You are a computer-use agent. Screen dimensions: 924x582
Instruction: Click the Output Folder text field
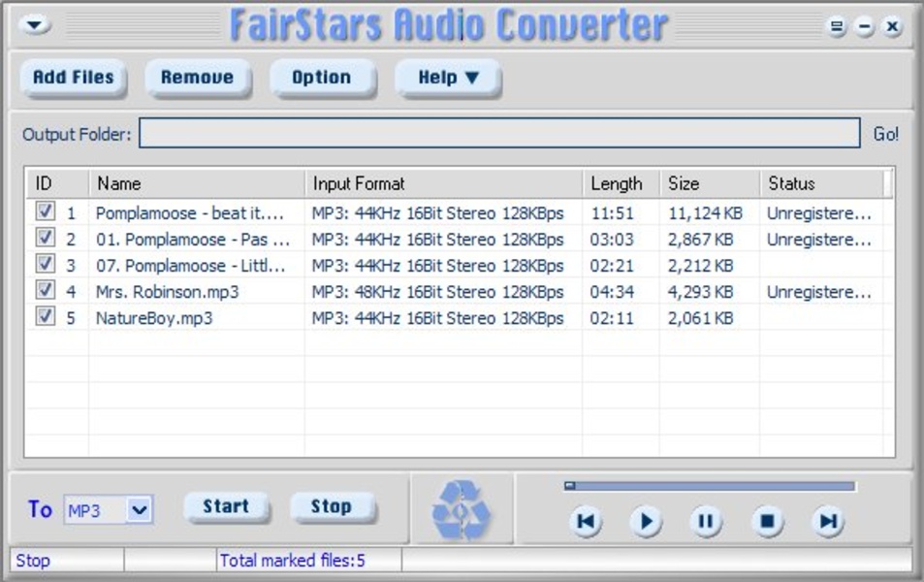(498, 134)
